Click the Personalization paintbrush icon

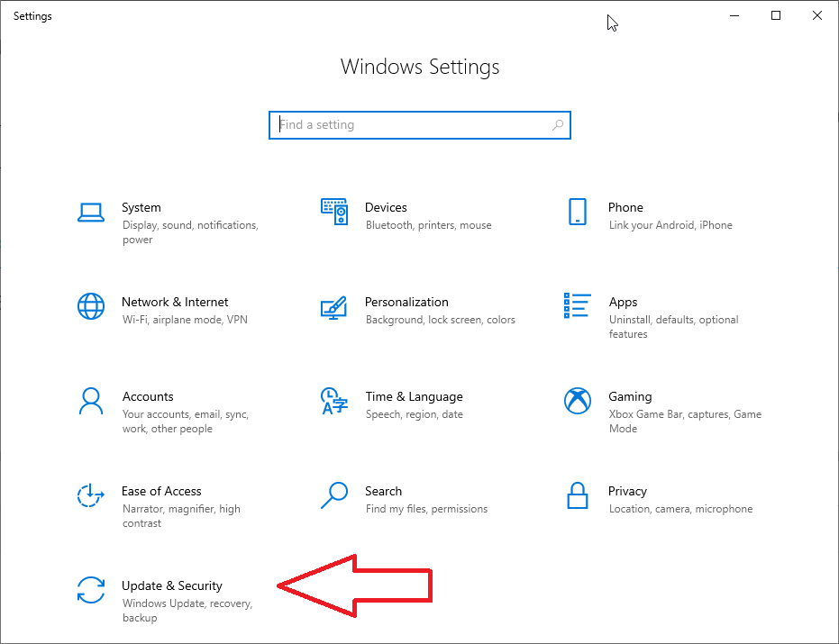(x=334, y=307)
